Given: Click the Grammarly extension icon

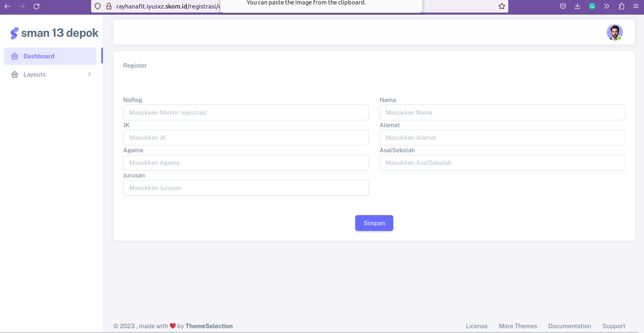Looking at the screenshot, I should coord(592,6).
